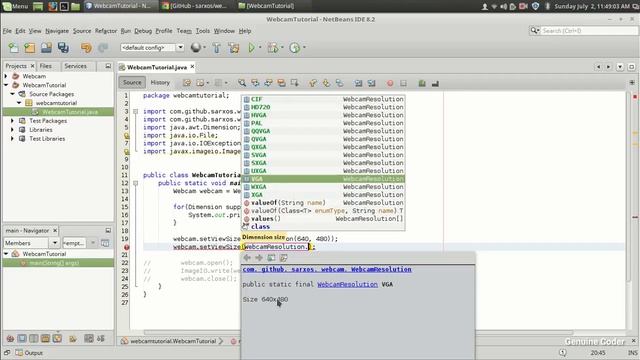Click the Save All toolbar icon
Image resolution: width=640 pixels, height=360 pixels.
[x=63, y=48]
